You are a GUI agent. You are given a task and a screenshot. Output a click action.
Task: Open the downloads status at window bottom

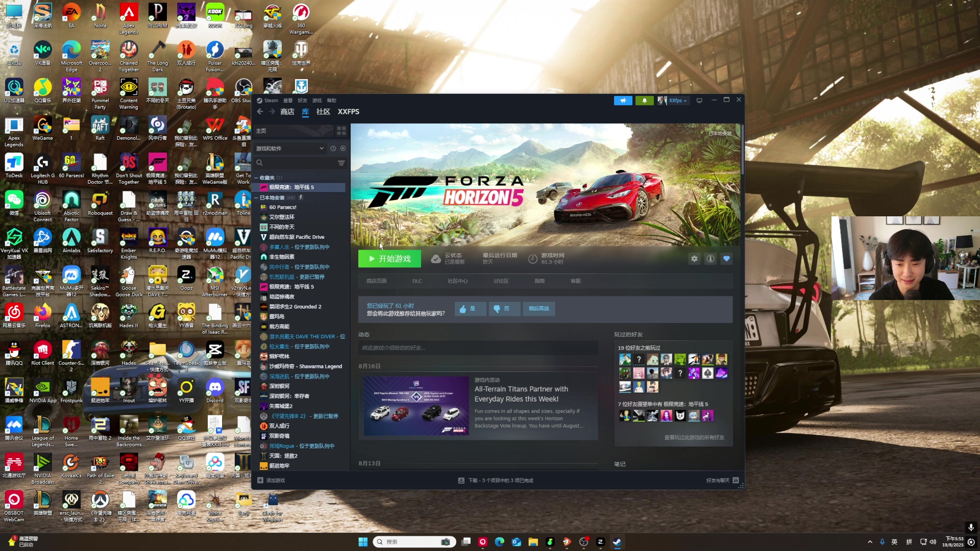(x=496, y=481)
